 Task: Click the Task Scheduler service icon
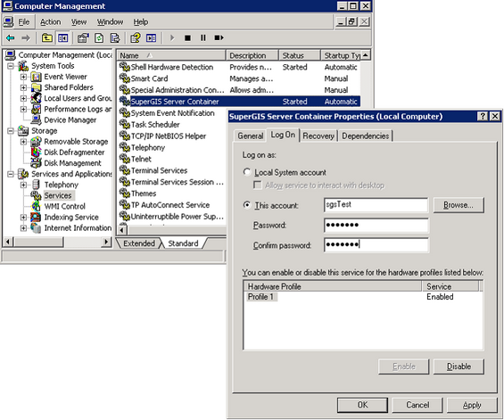(124, 124)
